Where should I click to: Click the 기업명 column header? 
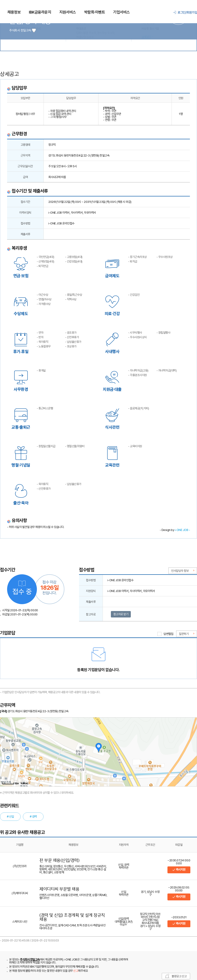tap(20, 845)
